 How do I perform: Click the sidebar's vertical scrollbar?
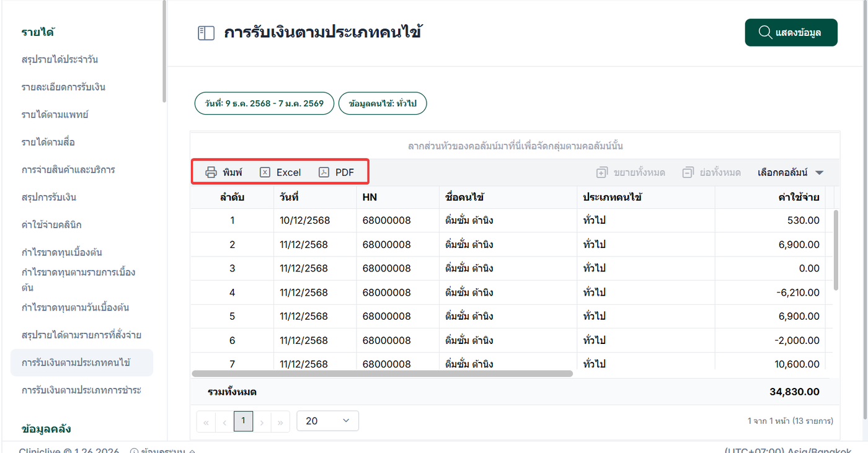click(x=164, y=51)
